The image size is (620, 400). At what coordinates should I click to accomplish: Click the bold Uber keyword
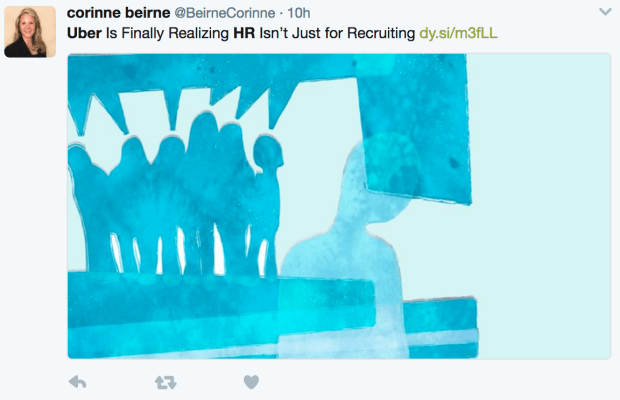(x=84, y=33)
